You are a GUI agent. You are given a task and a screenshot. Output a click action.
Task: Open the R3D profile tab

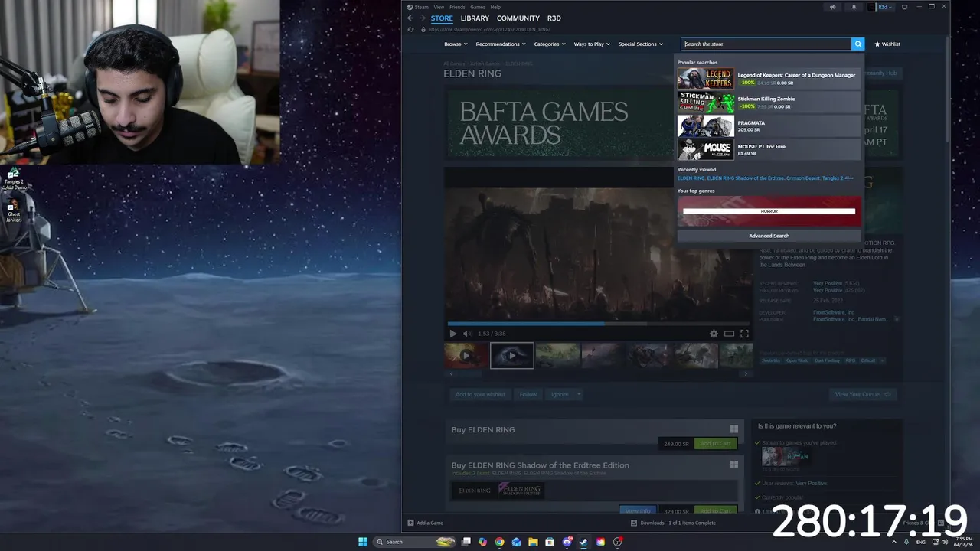554,18
